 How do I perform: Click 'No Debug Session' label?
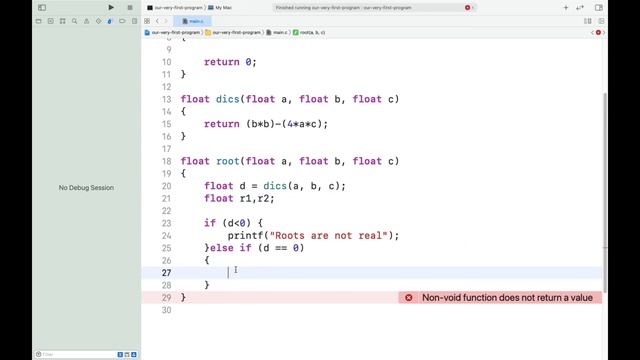[x=86, y=188]
